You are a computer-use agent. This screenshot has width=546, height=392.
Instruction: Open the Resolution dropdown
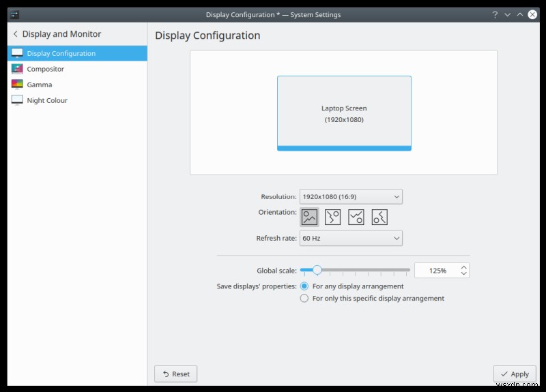tap(351, 196)
